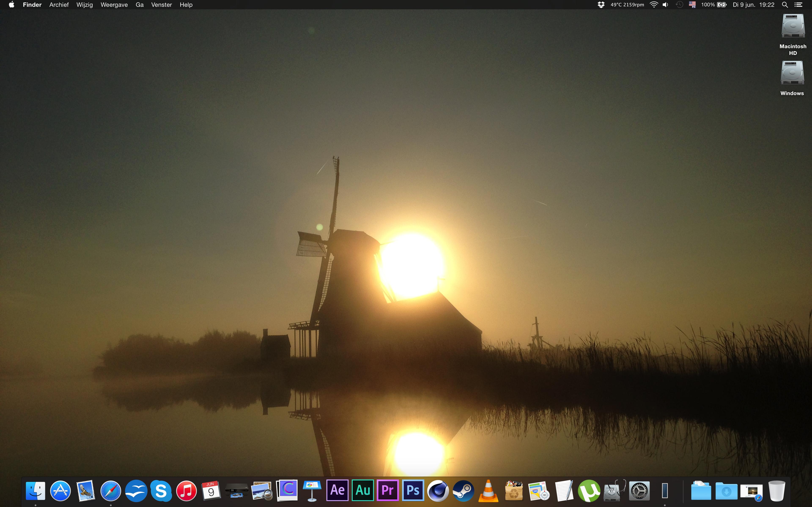
Task: Open the Dropbox menu bar item
Action: 601,5
